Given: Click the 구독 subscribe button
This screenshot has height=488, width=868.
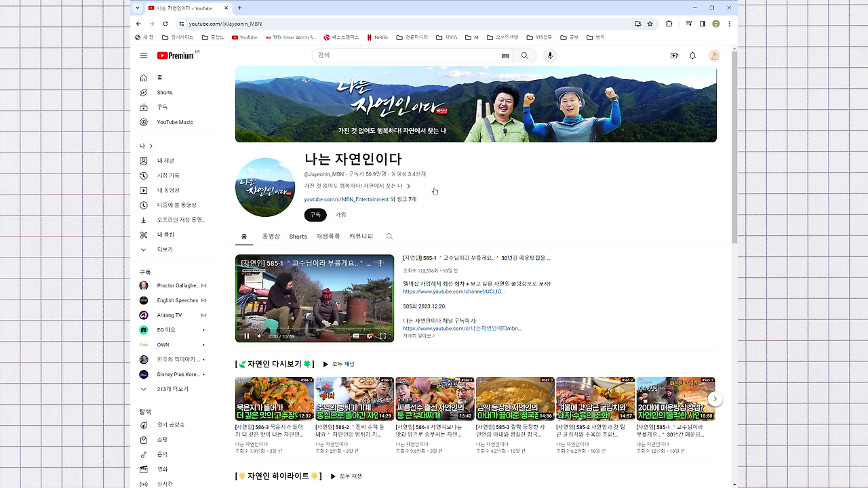Looking at the screenshot, I should point(315,214).
